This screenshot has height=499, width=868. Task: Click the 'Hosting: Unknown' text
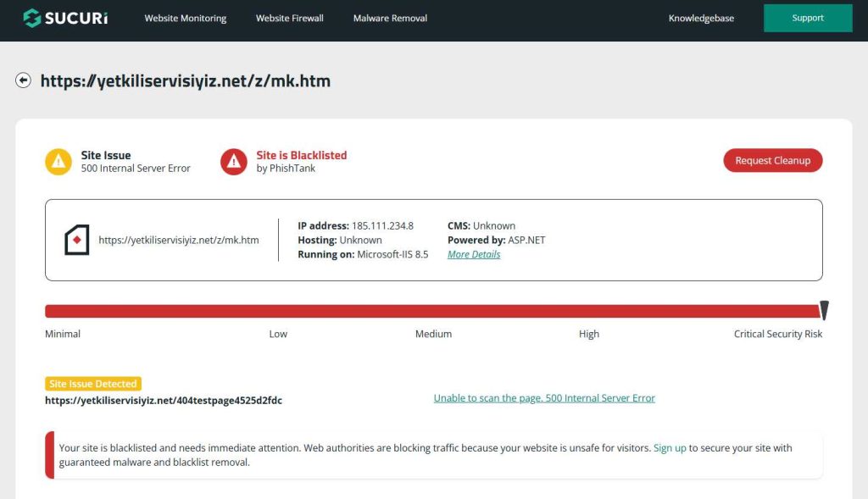(340, 240)
